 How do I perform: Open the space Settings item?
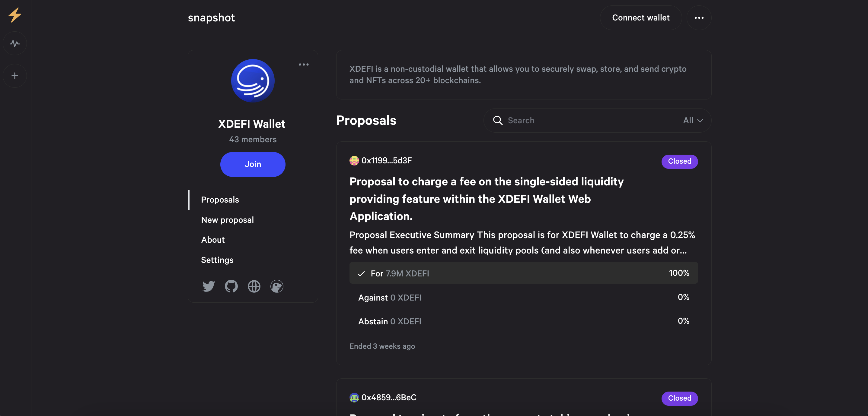pyautogui.click(x=217, y=260)
